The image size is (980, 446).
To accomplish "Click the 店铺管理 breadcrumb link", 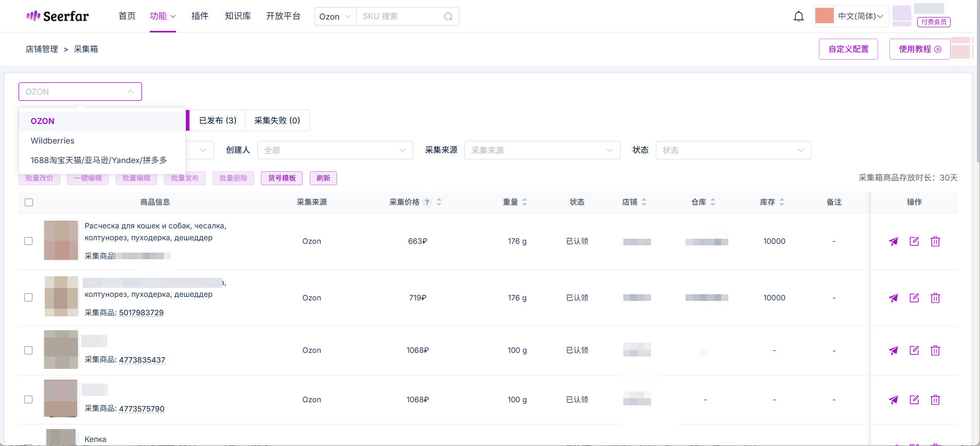I will click(x=42, y=49).
